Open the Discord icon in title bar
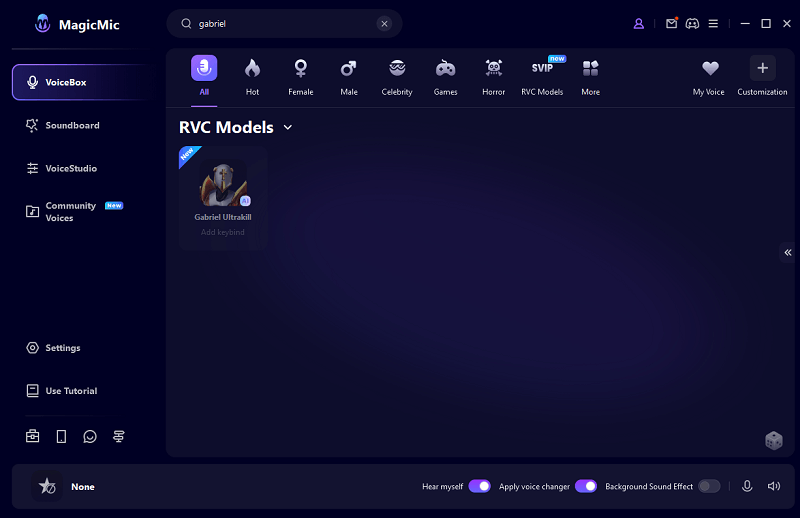 [x=692, y=23]
